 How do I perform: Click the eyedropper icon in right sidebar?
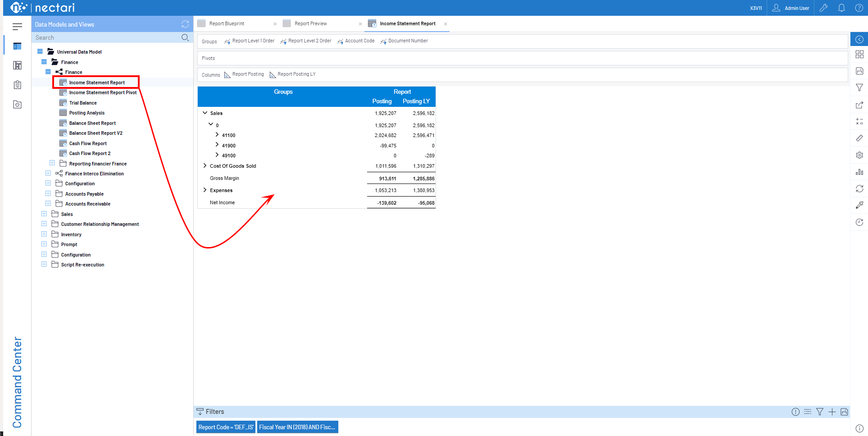pos(859,205)
